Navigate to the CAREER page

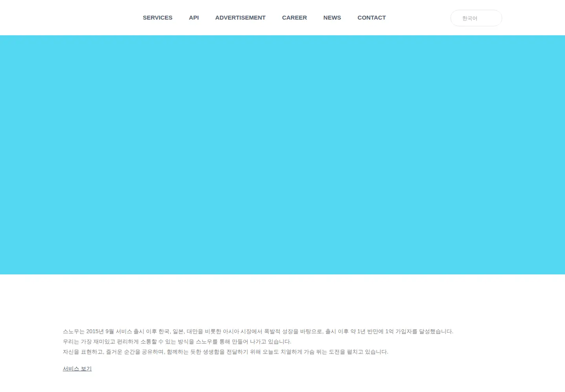[294, 18]
